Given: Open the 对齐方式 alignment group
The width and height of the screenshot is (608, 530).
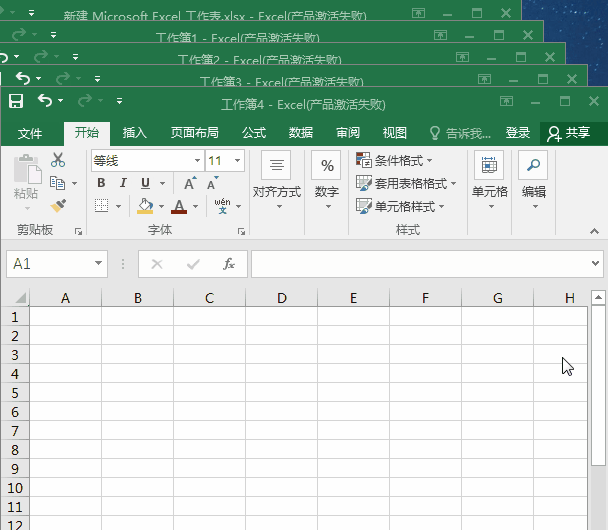Looking at the screenshot, I should [276, 180].
